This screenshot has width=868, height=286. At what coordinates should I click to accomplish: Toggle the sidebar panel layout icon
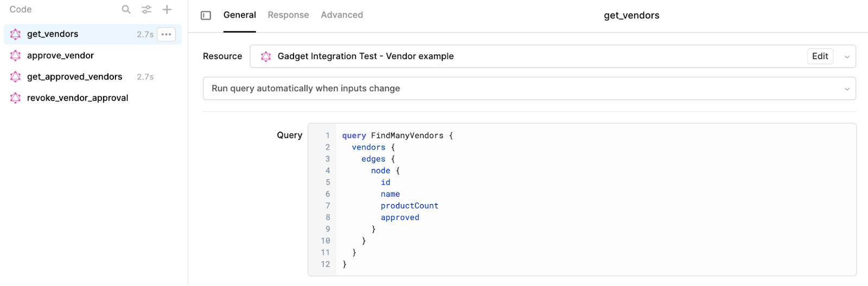[x=206, y=15]
